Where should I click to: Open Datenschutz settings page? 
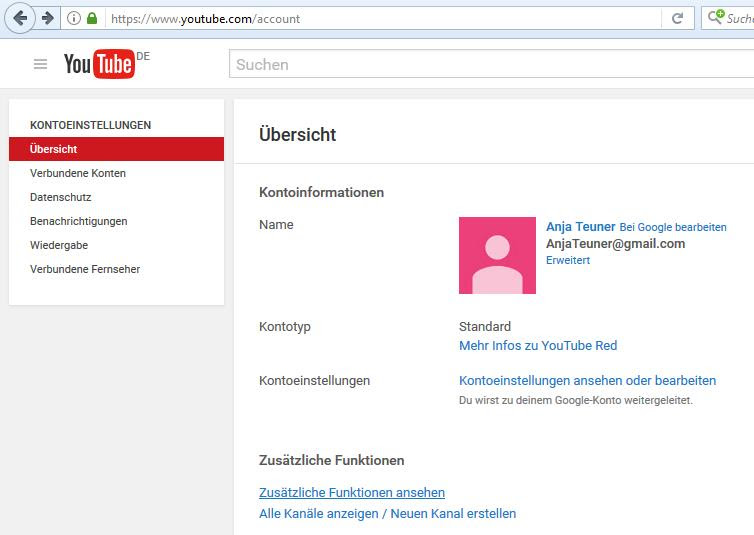[x=61, y=197]
